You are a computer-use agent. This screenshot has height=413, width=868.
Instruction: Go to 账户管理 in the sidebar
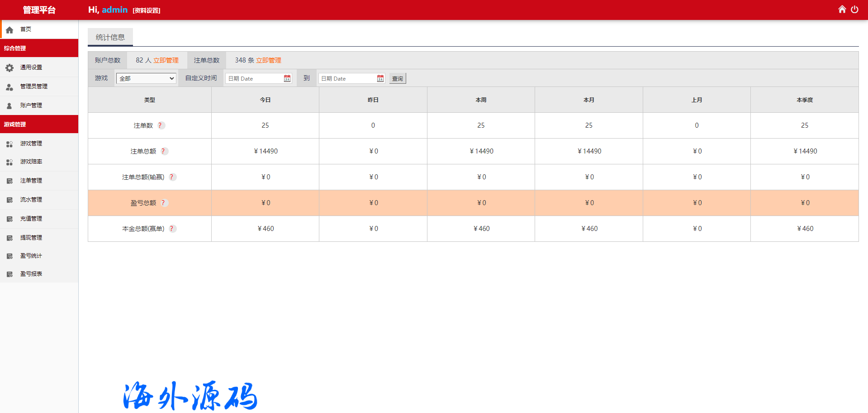pos(31,106)
